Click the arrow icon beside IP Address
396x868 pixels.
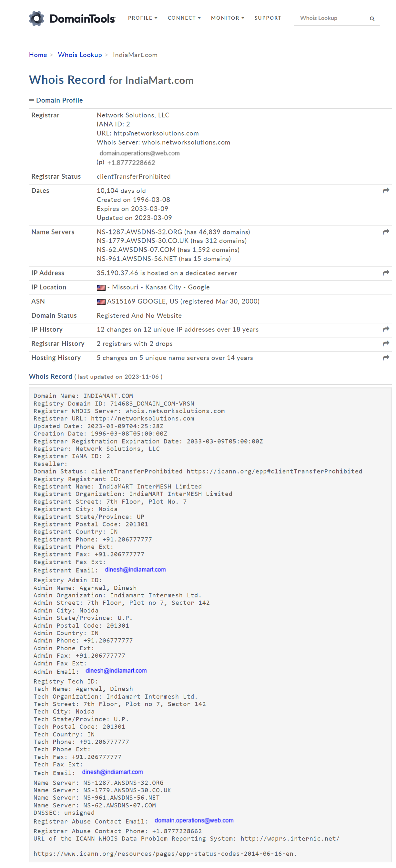pyautogui.click(x=386, y=273)
